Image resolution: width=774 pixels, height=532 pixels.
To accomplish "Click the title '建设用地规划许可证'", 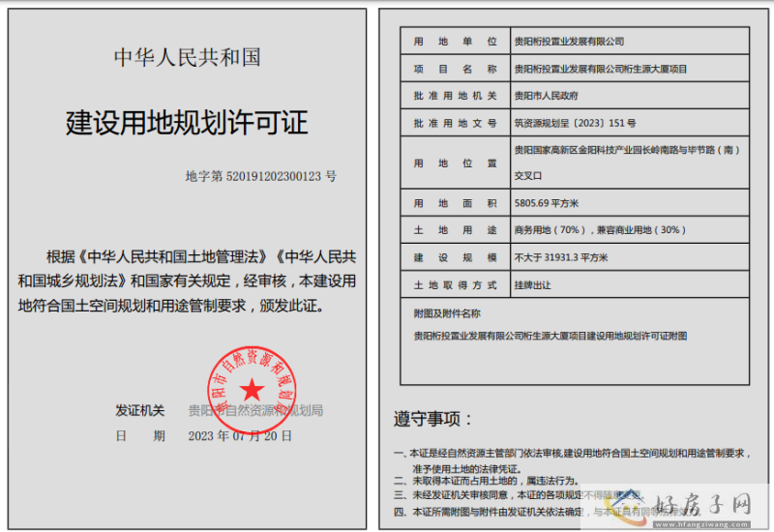I will click(187, 123).
